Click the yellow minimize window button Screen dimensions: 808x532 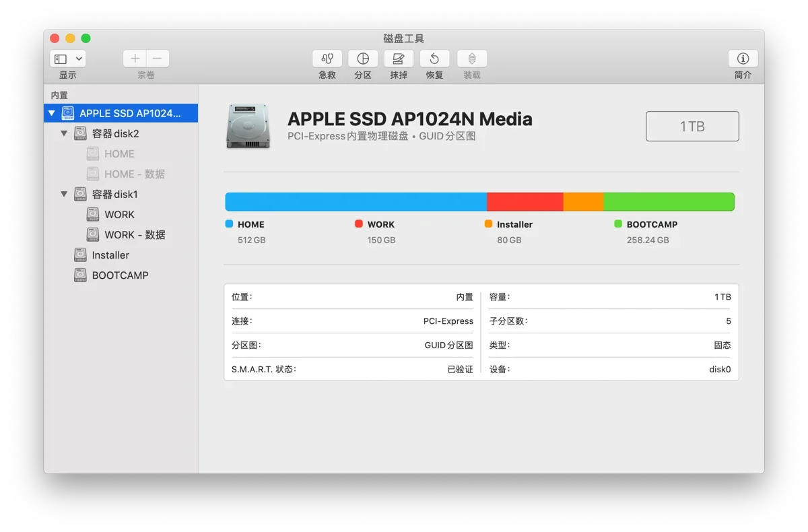click(70, 38)
